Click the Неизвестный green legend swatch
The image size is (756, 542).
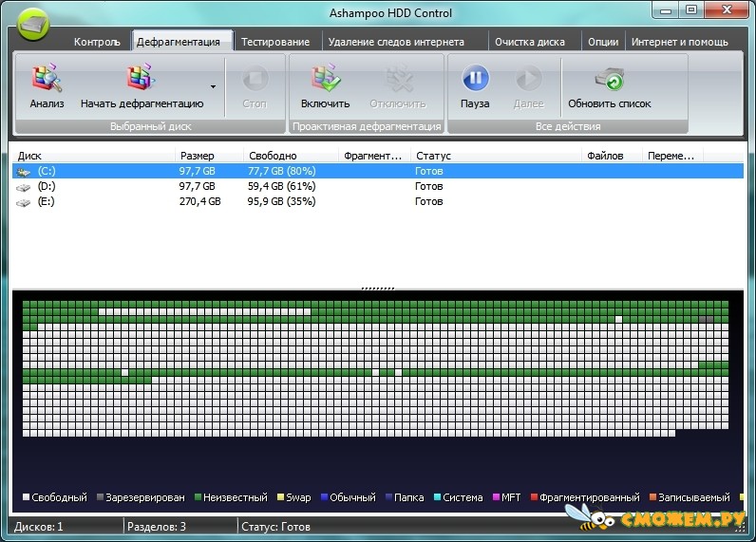(x=198, y=496)
